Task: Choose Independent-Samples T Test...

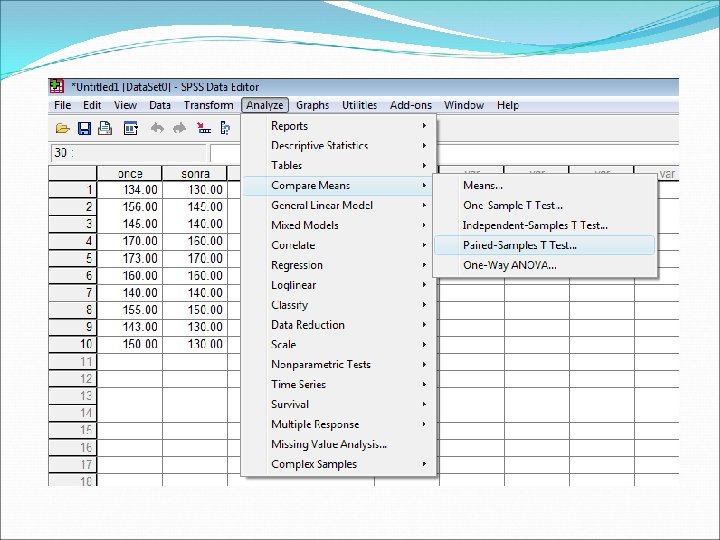Action: point(545,225)
